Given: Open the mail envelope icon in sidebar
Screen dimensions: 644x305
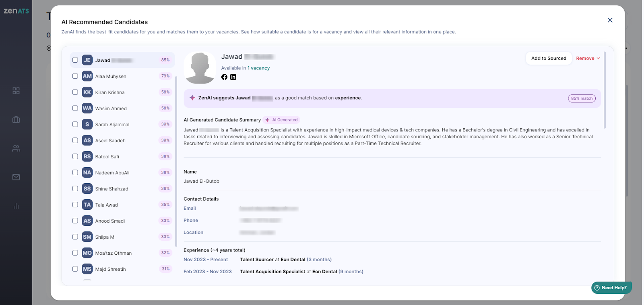Looking at the screenshot, I should click(x=16, y=177).
